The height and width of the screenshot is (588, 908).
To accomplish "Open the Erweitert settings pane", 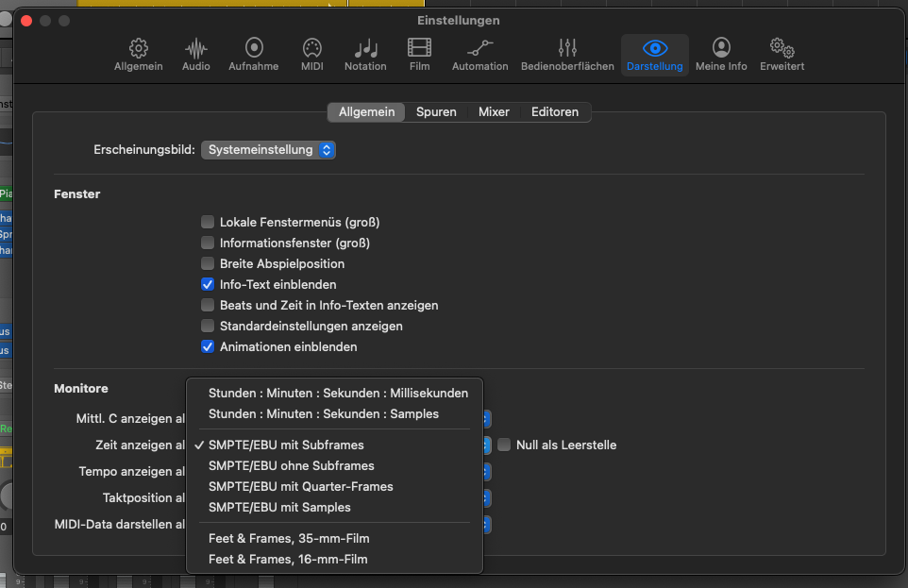I will coord(782,55).
